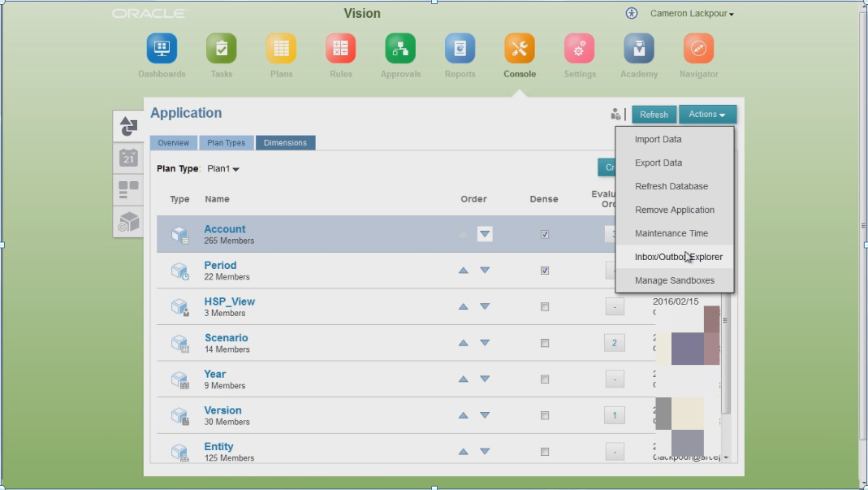Open the Academy icon
The width and height of the screenshot is (868, 490).
pyautogui.click(x=639, y=48)
